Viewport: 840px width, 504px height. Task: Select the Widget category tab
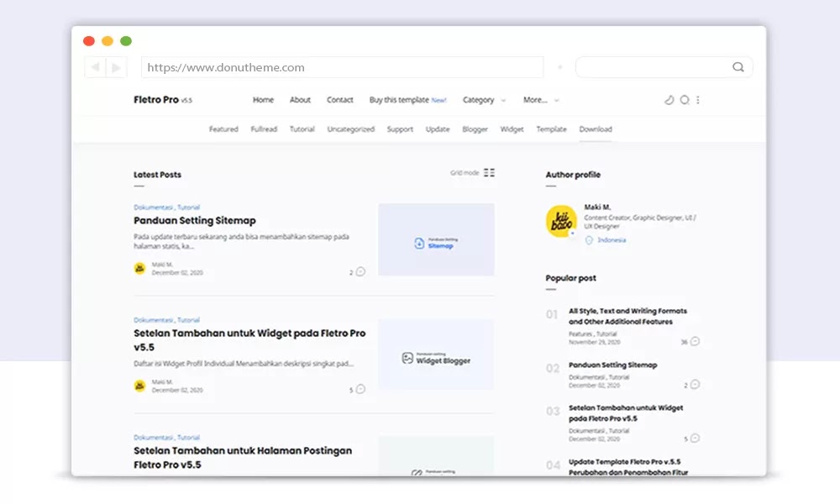(512, 129)
